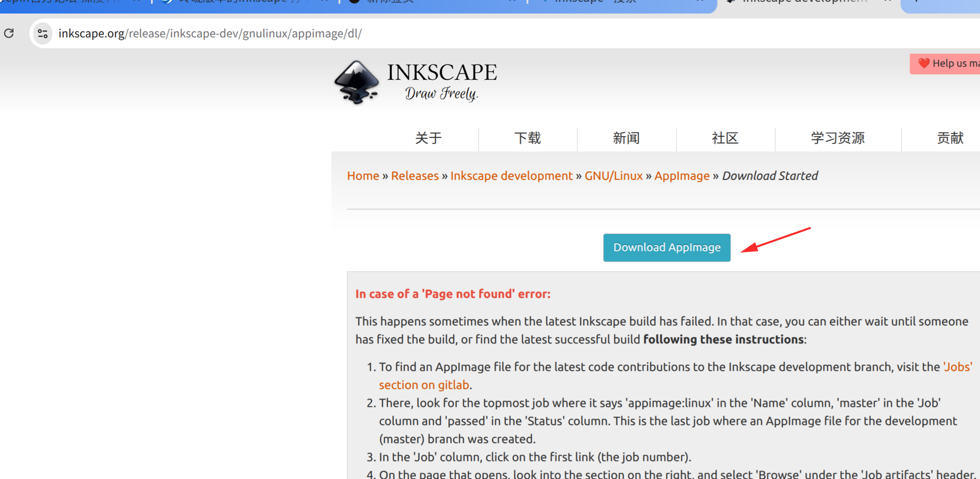Image resolution: width=980 pixels, height=479 pixels.
Task: Click the bold 'following these instructions' text
Action: coord(723,339)
